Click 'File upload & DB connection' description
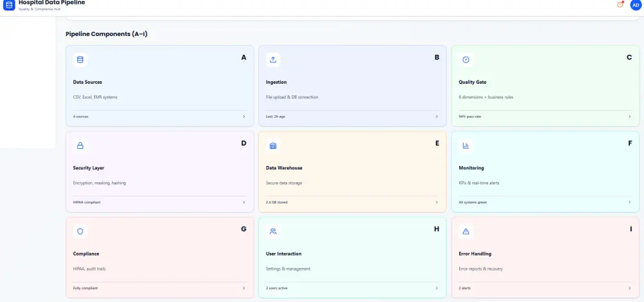The width and height of the screenshot is (644, 302). 292,97
